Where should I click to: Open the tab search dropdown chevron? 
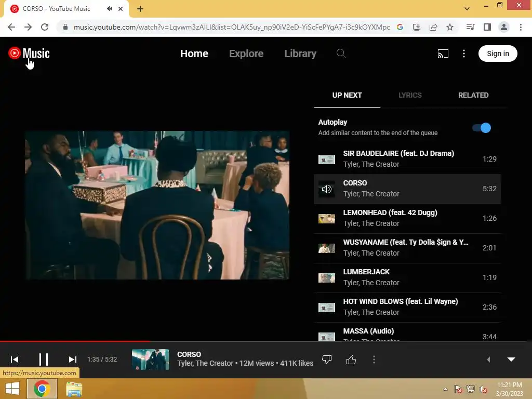[x=467, y=9]
